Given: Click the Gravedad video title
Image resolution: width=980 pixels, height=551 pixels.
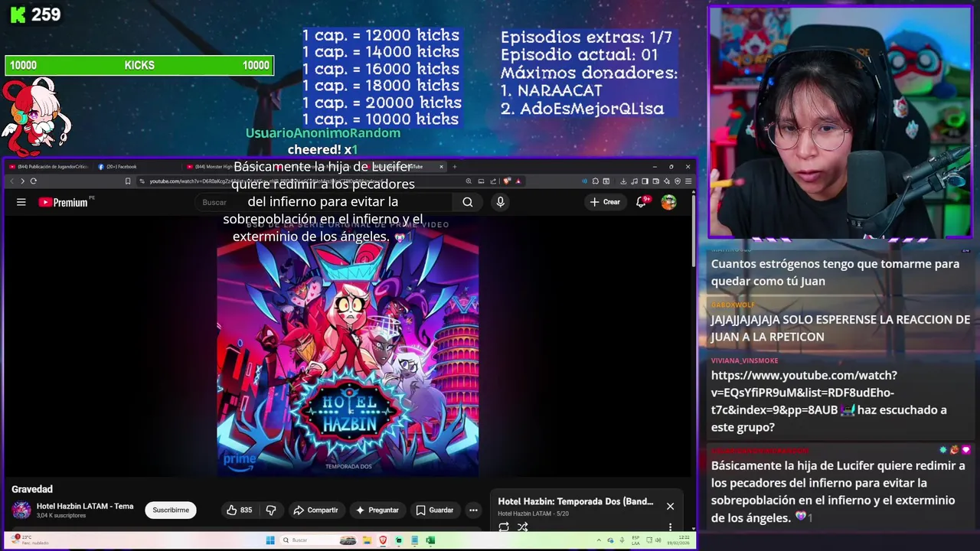Looking at the screenshot, I should [32, 489].
